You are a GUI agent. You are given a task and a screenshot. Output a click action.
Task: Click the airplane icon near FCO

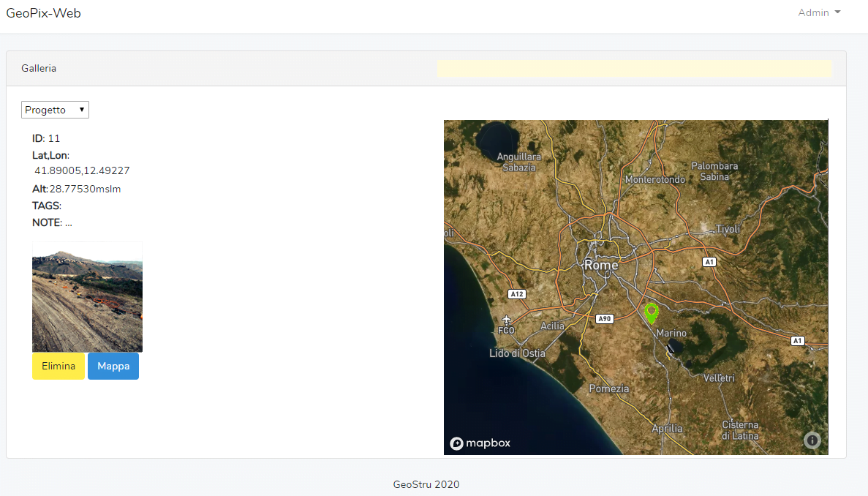[x=506, y=320]
